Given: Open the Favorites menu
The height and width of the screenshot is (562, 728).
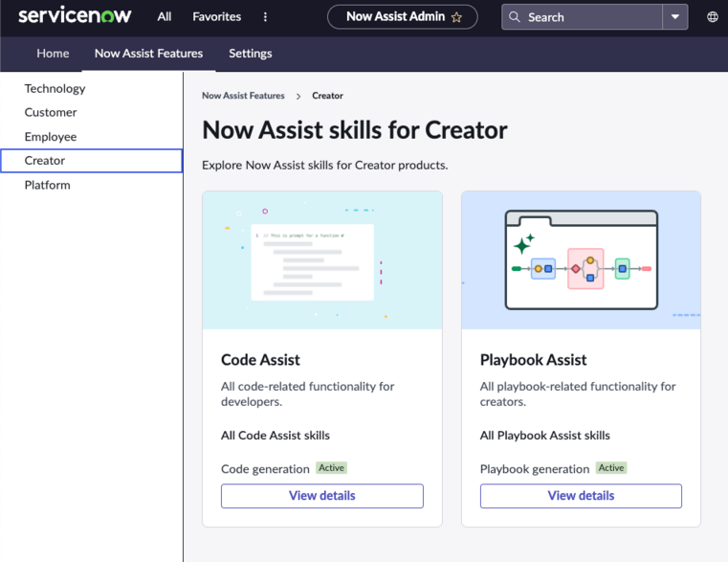Looking at the screenshot, I should point(217,16).
